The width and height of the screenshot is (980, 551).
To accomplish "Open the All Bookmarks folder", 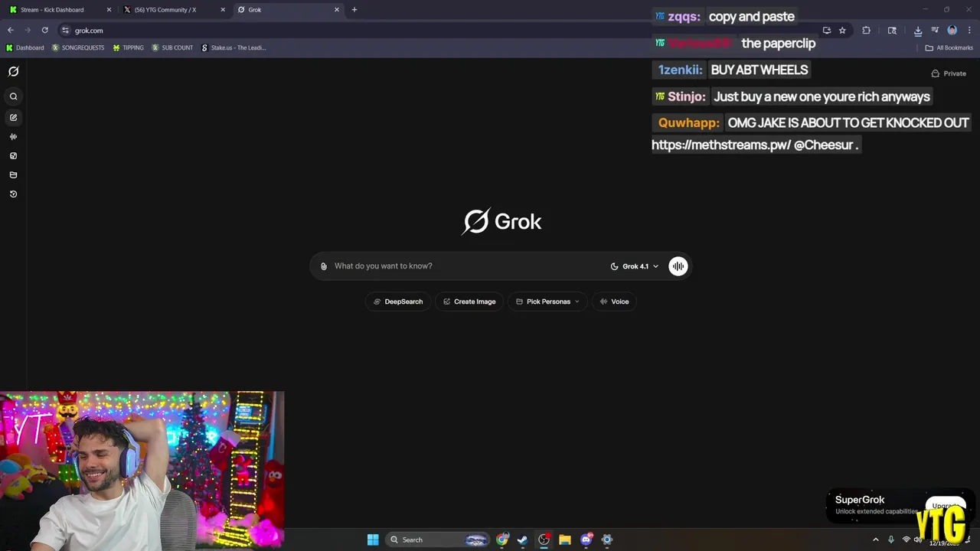I will [949, 47].
